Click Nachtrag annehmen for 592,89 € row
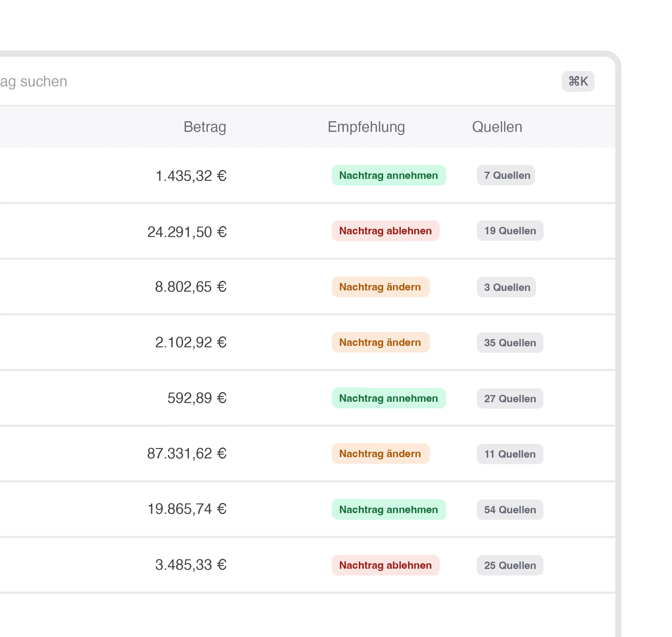 pos(389,398)
